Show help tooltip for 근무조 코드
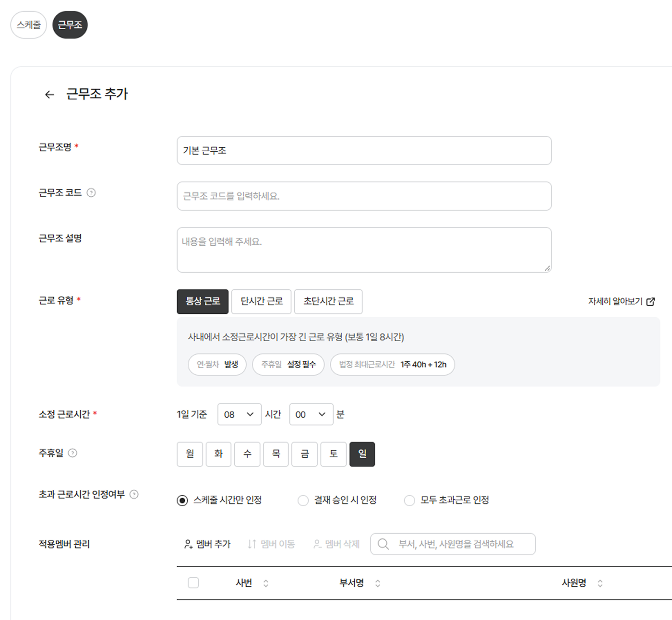This screenshot has width=672, height=620. 91,193
